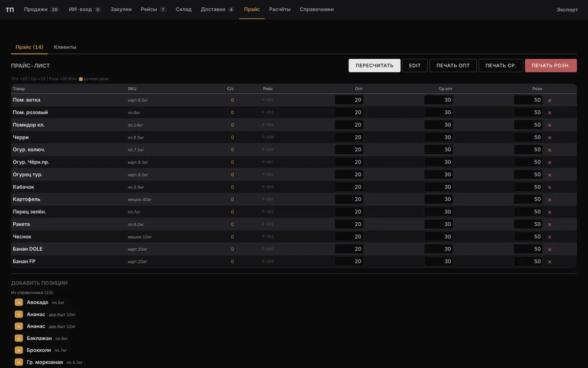This screenshot has height=368, width=588.
Task: Add Баклажан to the price list
Action: (x=19, y=338)
